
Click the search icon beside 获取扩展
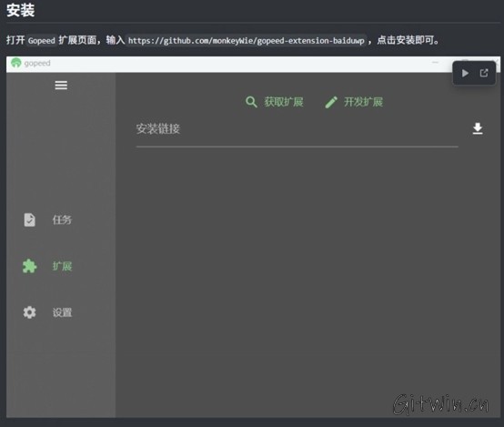click(x=251, y=102)
